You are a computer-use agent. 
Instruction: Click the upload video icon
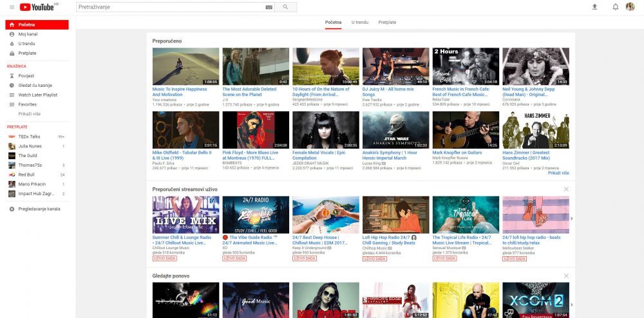[x=594, y=7]
